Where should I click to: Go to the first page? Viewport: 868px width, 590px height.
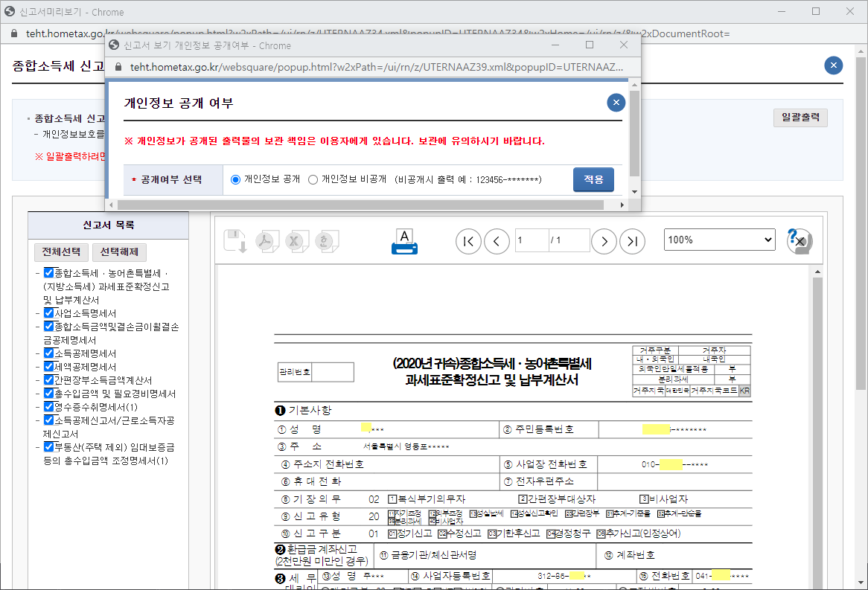[468, 241]
